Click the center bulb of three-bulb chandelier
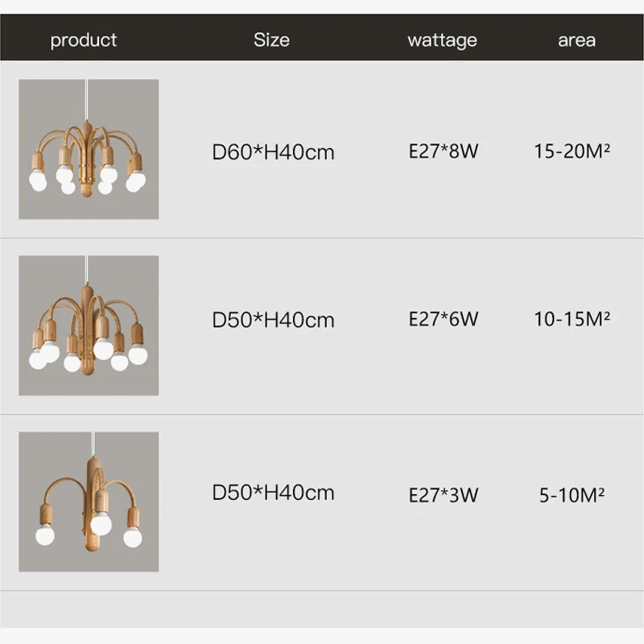 pos(101,524)
